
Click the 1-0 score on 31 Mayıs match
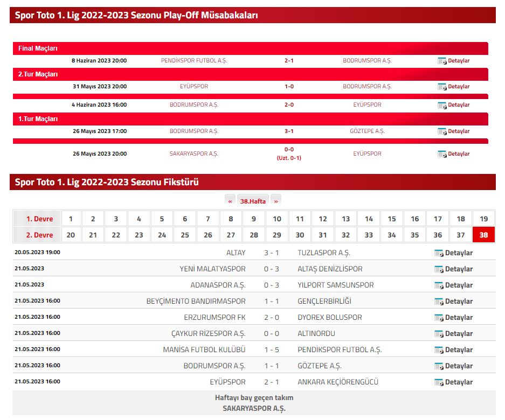click(x=289, y=87)
